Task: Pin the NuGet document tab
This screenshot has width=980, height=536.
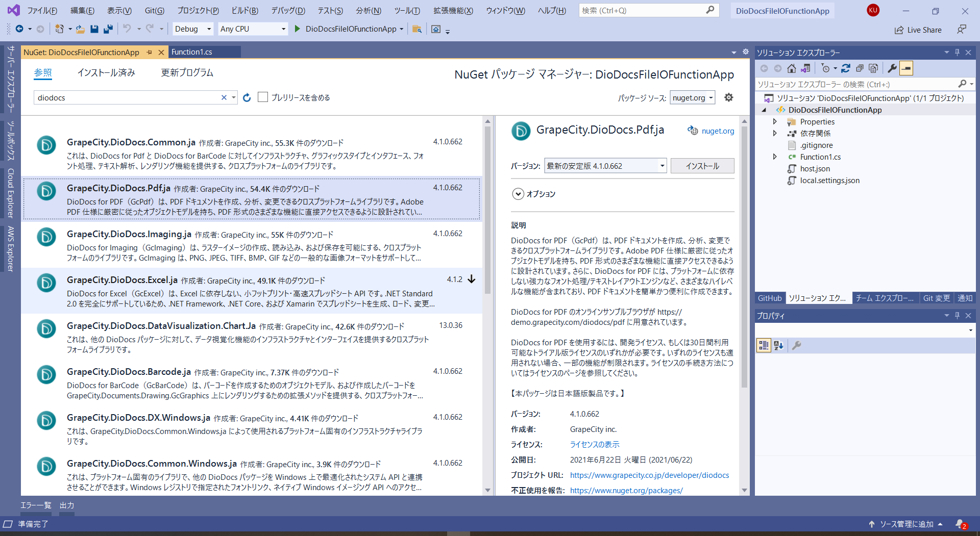Action: pos(150,52)
